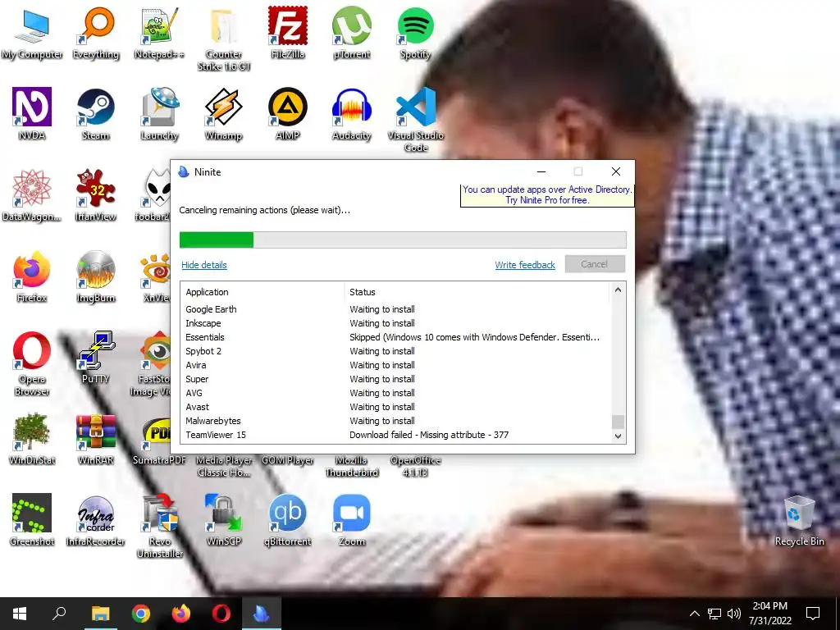This screenshot has width=840, height=630.
Task: Click the Status column header
Action: click(477, 292)
